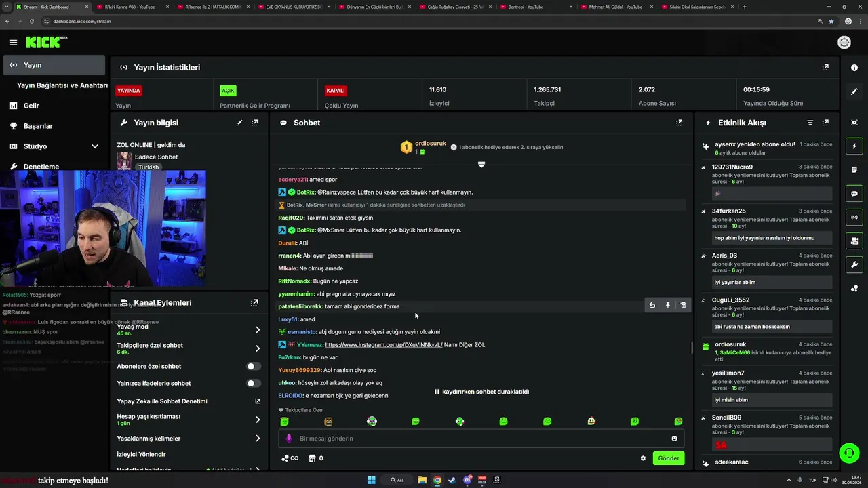Open the emoji picker in message box
868x488 pixels.
[674, 439]
